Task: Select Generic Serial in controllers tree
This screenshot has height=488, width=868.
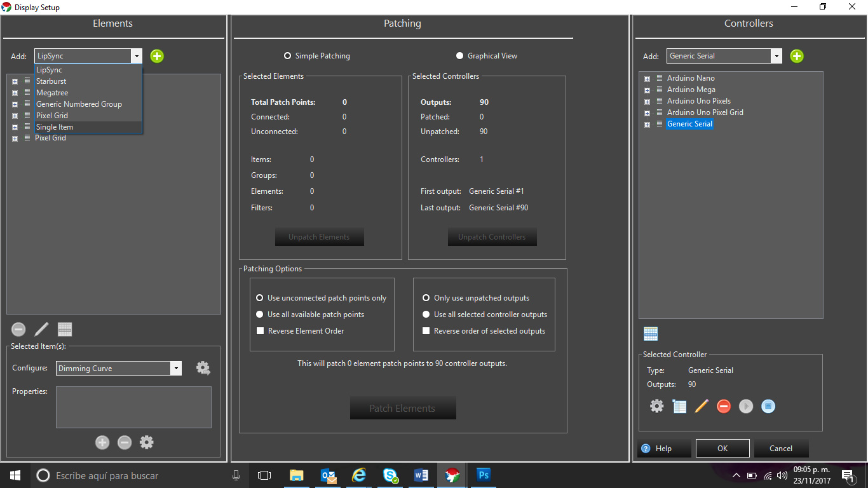Action: [689, 124]
